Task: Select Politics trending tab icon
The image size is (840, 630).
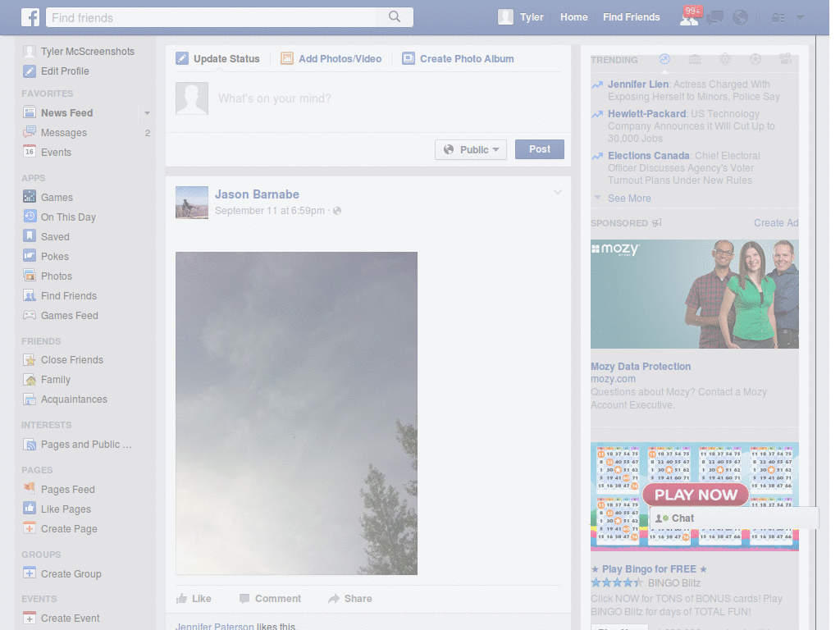Action: tap(694, 59)
